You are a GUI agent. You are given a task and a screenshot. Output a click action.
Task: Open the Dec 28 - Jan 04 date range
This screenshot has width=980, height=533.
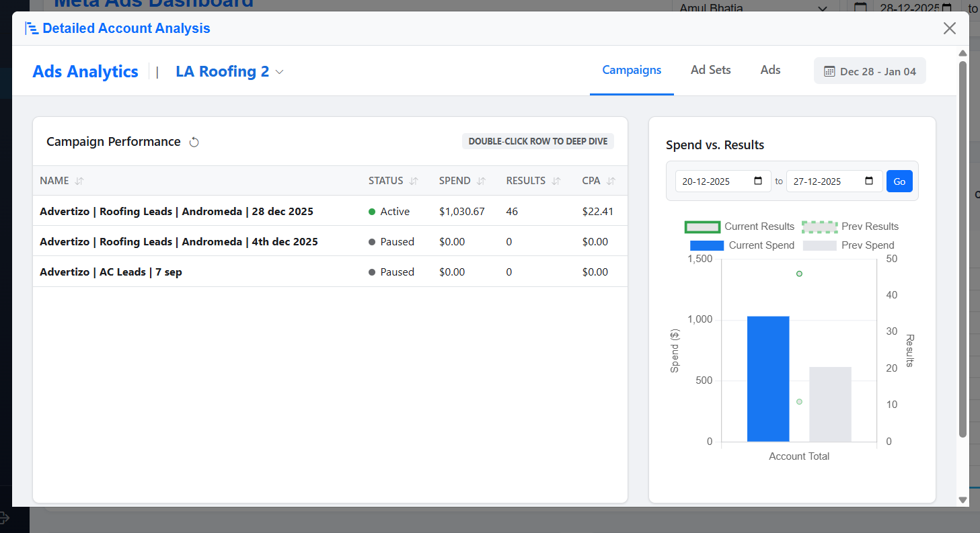(870, 71)
